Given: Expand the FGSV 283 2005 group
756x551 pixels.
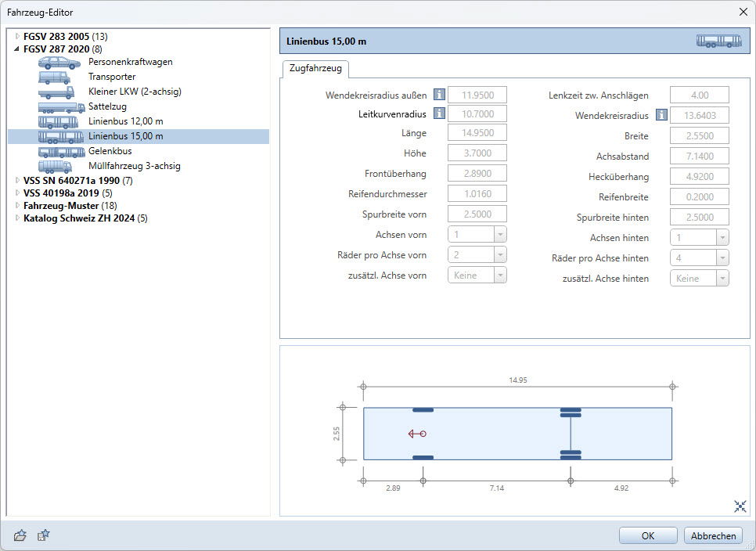Looking at the screenshot, I should pos(17,36).
